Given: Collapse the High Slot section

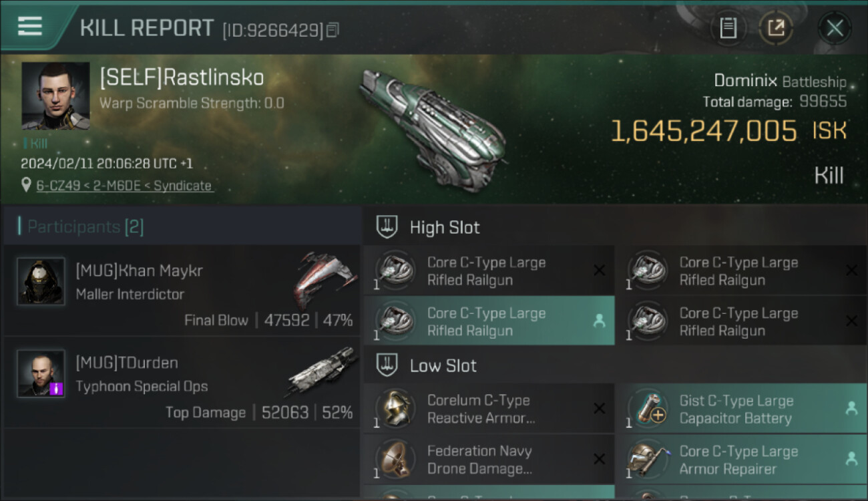Looking at the screenshot, I should tap(387, 227).
